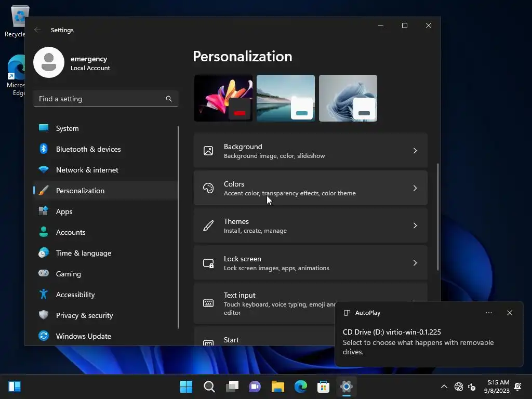Select the CD Drive virtio-win notification text
The image size is (532, 399).
(392, 332)
